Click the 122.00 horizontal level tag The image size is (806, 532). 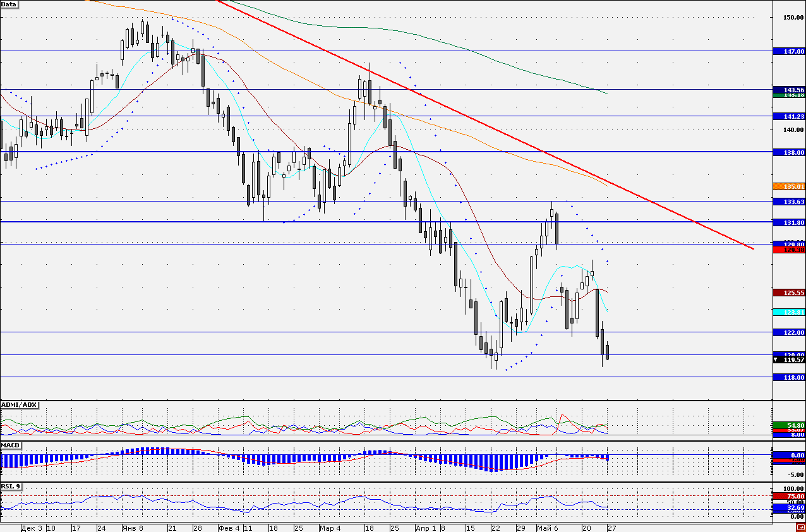point(790,333)
